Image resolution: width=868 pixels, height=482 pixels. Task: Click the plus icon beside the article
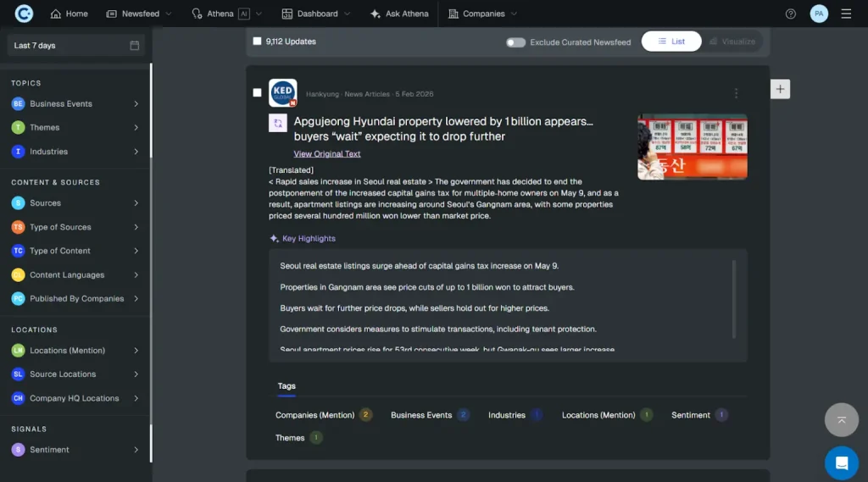tap(780, 89)
